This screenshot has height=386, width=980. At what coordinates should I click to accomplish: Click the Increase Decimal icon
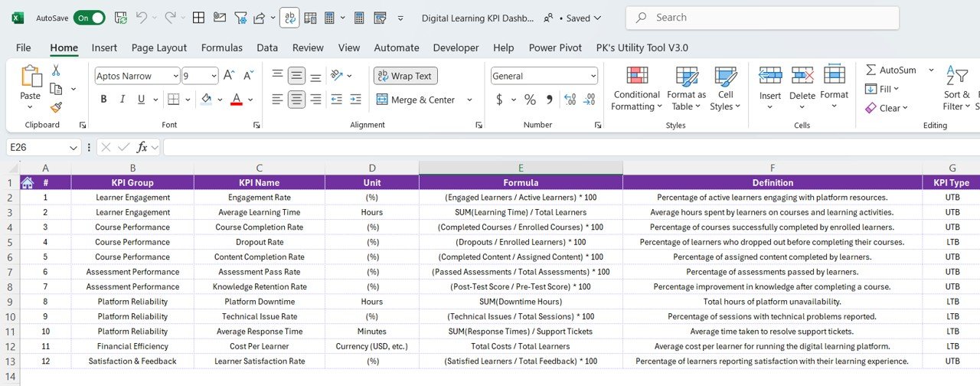point(570,100)
